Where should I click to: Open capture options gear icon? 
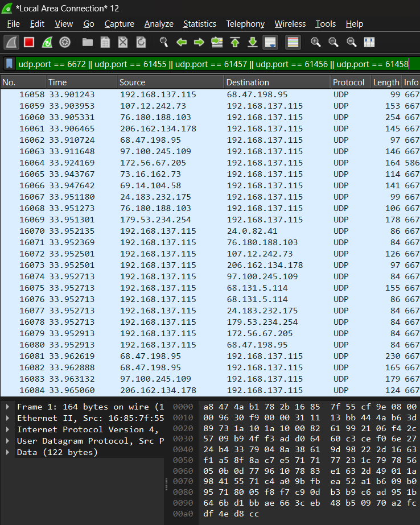click(65, 43)
